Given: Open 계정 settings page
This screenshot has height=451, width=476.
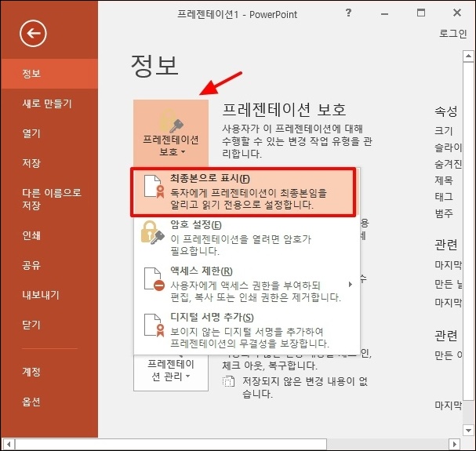Looking at the screenshot, I should click(31, 372).
